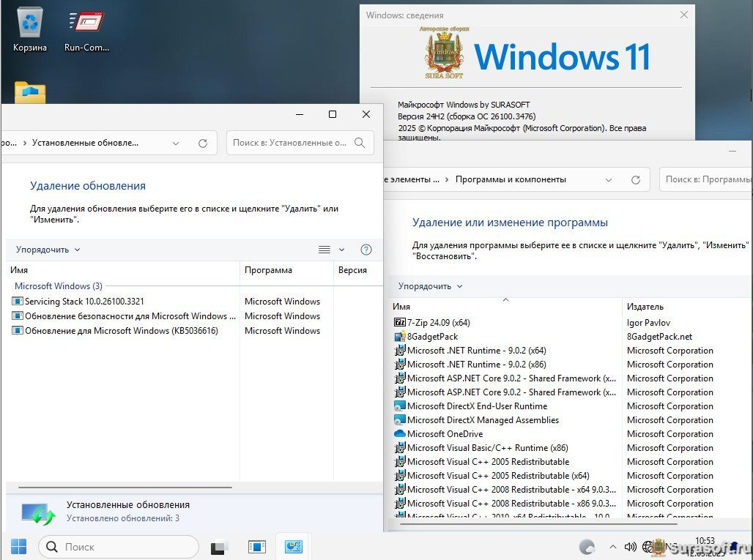Click Установленные обновле... breadcrumb segment

coord(85,143)
